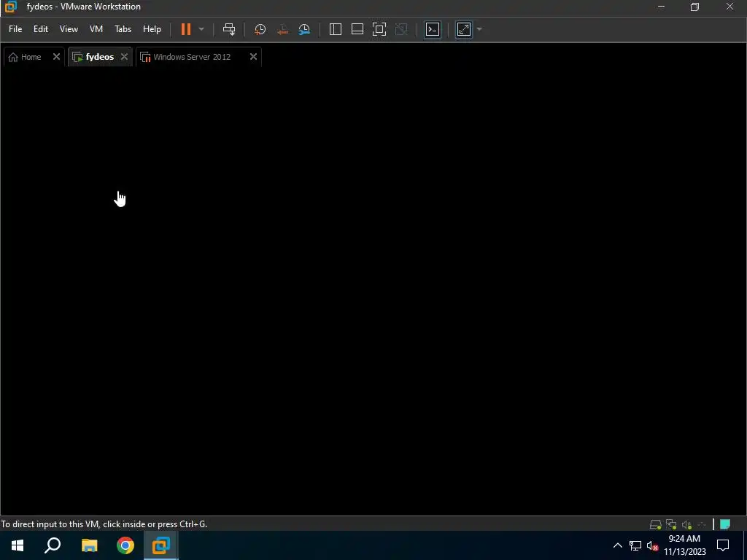Open File Explorer from the taskbar
This screenshot has width=747, height=560.
89,545
